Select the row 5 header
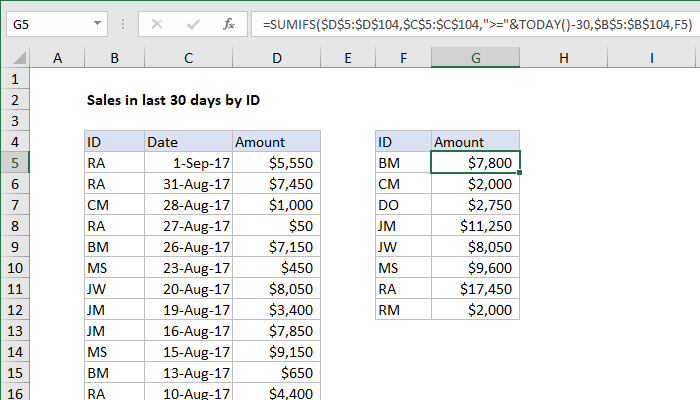700x400 pixels. pyautogui.click(x=14, y=162)
